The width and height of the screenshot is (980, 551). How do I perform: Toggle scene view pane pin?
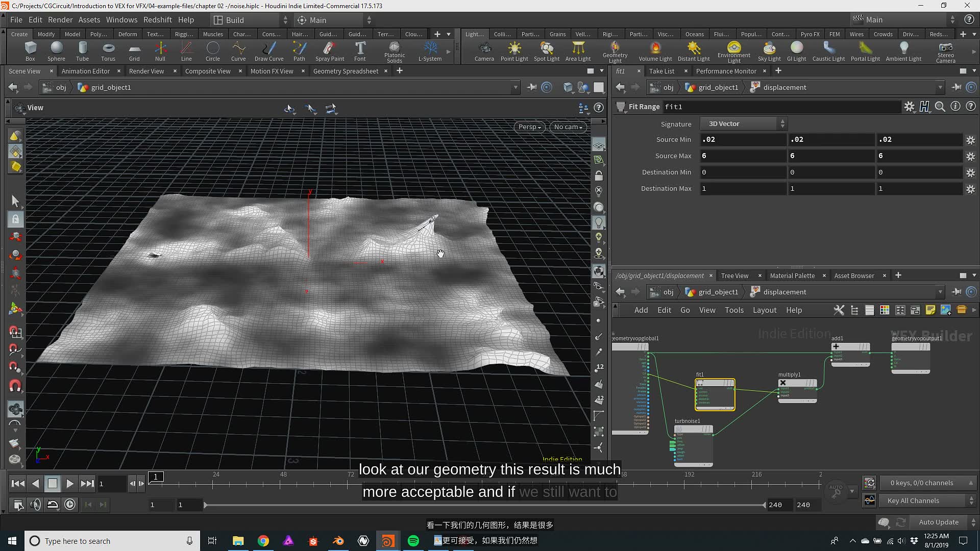(531, 87)
